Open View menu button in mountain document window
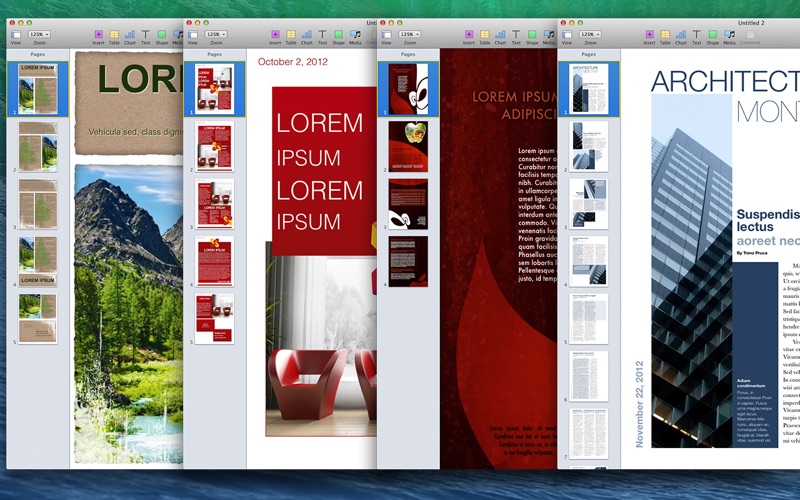This screenshot has height=500, width=800. point(15,36)
